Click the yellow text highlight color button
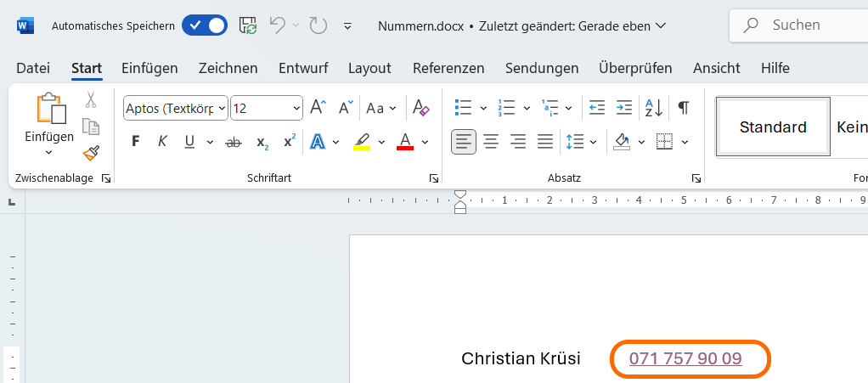Screen dimensions: 868x383 tap(362, 142)
